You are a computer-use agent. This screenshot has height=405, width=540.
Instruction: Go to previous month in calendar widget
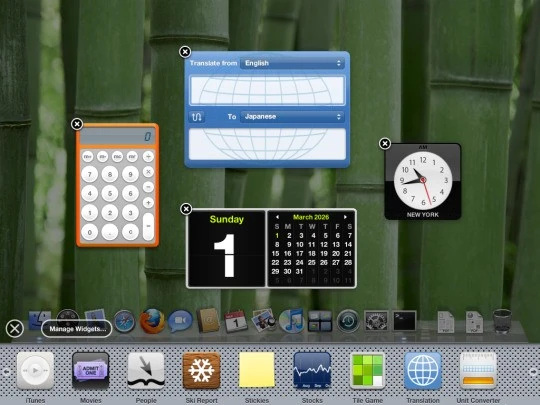[277, 217]
